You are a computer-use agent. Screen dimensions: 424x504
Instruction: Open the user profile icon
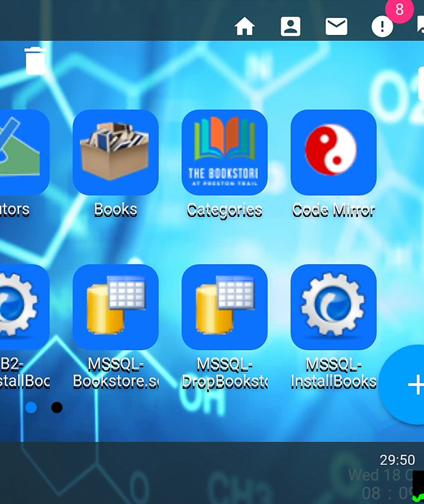[x=290, y=27]
